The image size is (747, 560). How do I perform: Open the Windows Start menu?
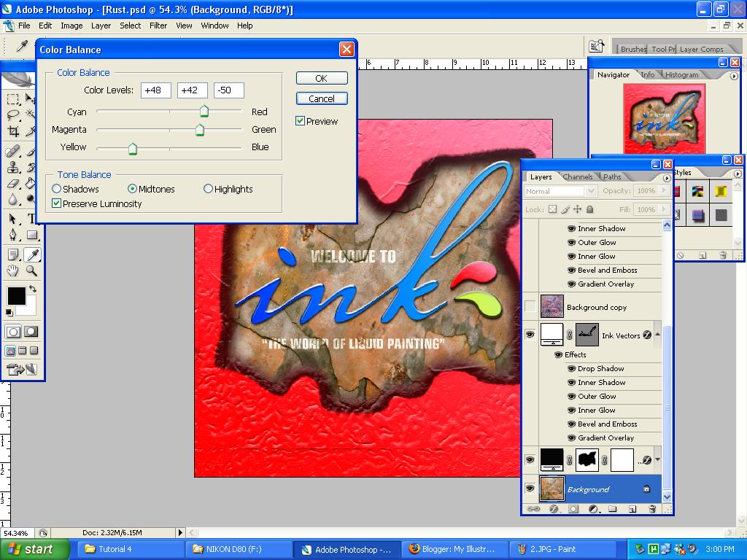(34, 550)
